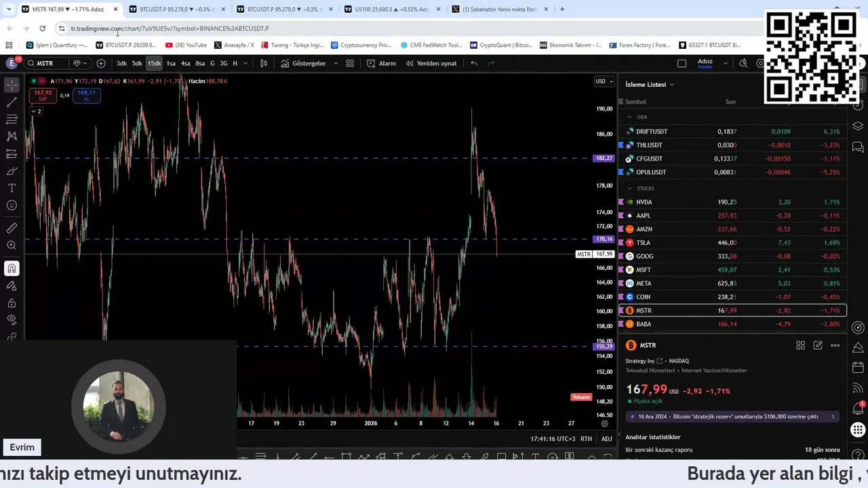Open the candlestick chart type selector
This screenshot has height=488, width=868.
264,63
